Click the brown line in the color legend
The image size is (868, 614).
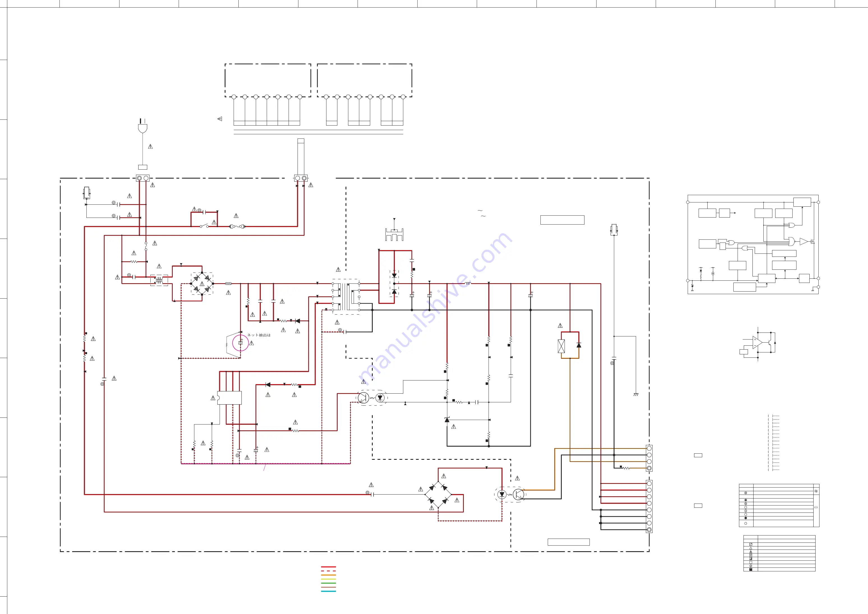pos(328,587)
